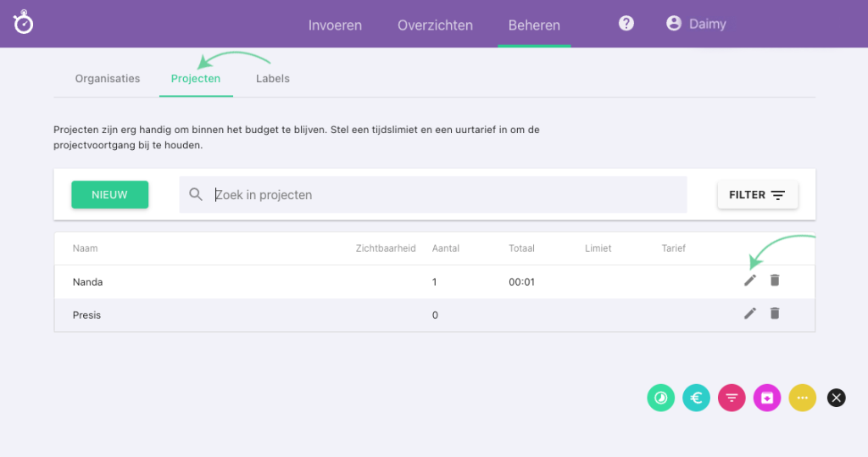Go to the Invoeren menu
Viewport: 868px width, 457px height.
tap(335, 25)
